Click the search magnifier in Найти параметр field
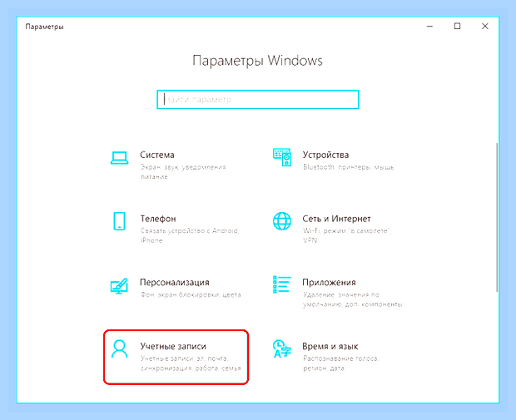 click(x=351, y=99)
